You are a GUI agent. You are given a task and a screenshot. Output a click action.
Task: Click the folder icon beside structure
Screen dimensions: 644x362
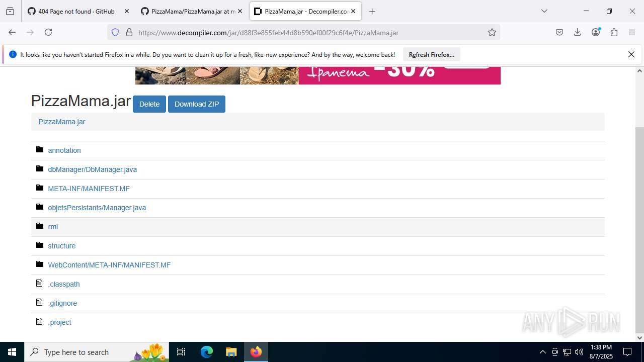click(40, 245)
